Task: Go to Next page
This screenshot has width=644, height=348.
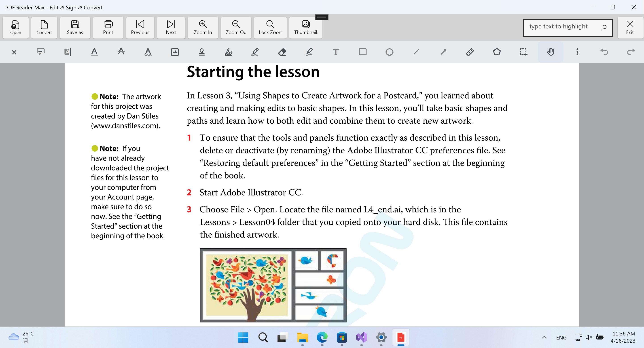Action: 171,28
